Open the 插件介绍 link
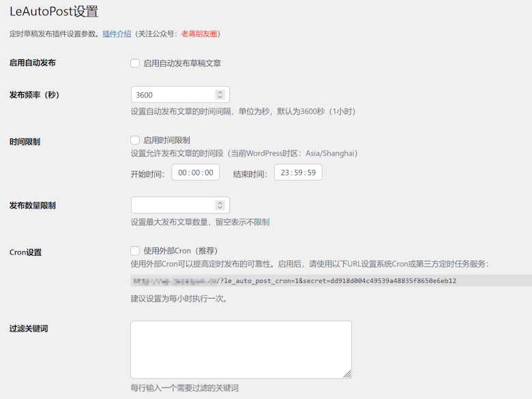 [117, 33]
